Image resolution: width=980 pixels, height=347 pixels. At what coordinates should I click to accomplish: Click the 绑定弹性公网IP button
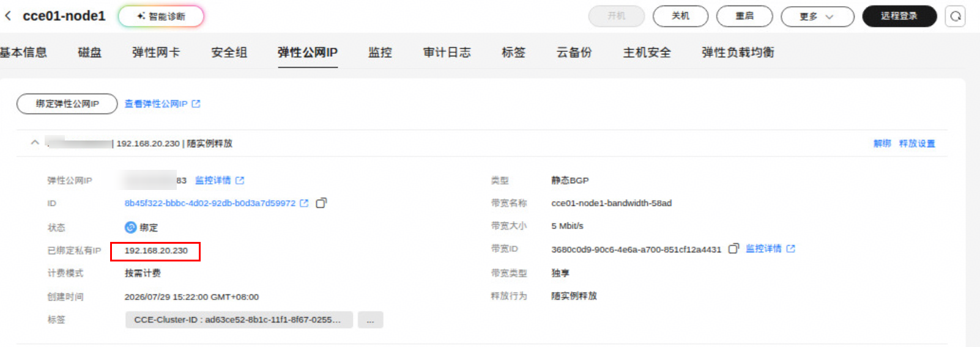click(67, 104)
